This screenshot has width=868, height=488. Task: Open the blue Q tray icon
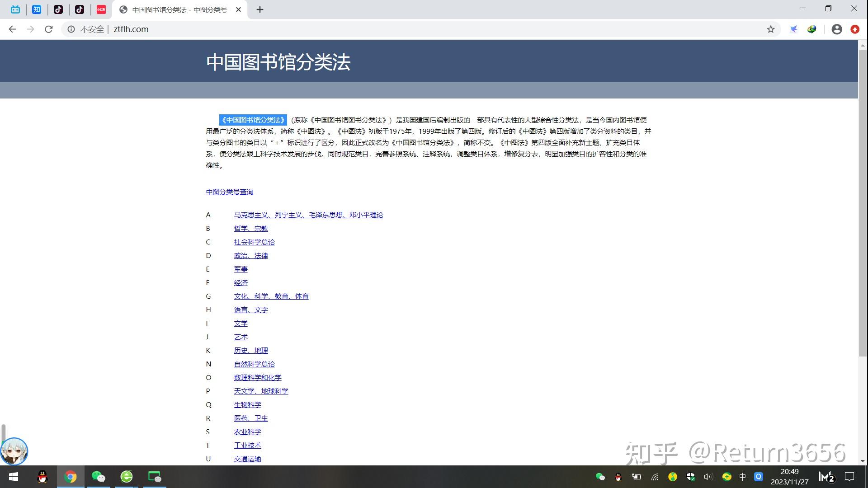click(x=759, y=477)
